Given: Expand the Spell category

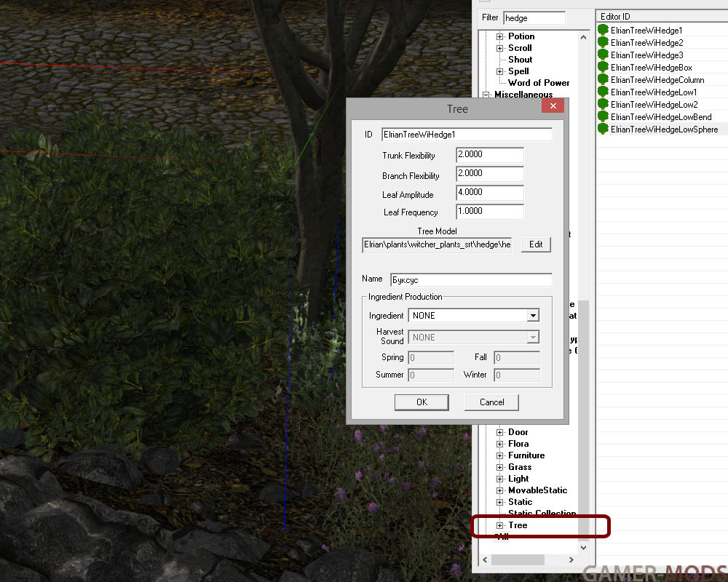Looking at the screenshot, I should 499,71.
